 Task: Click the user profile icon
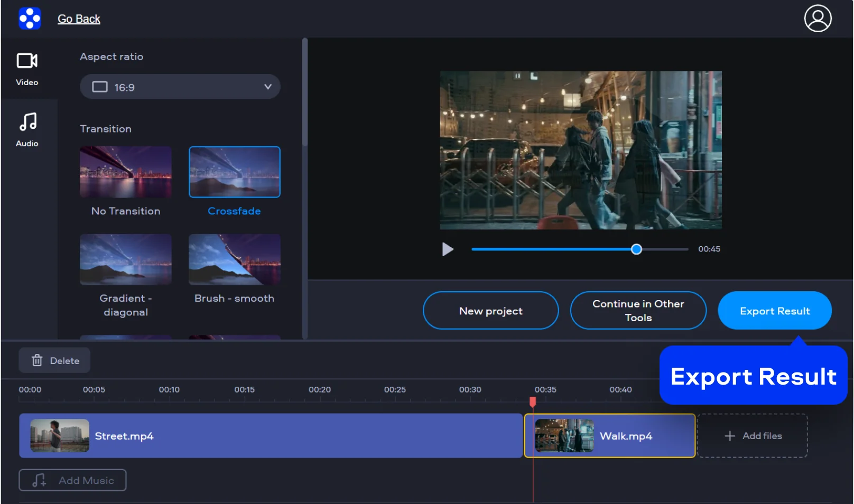coord(817,18)
